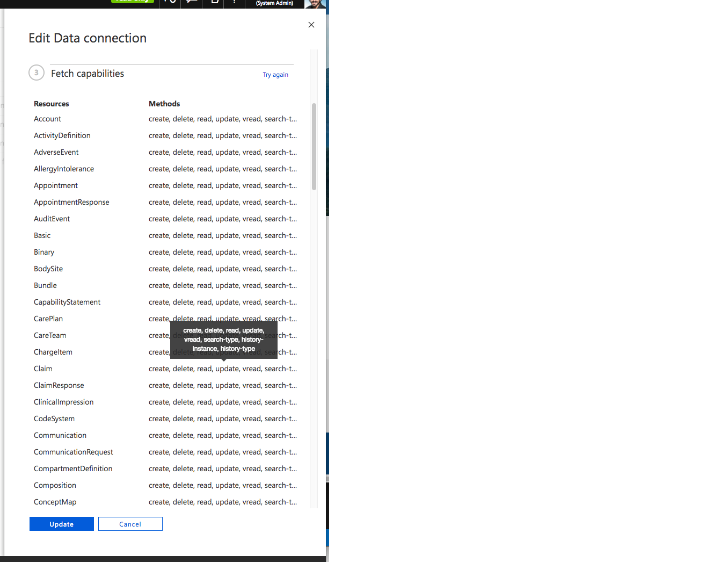This screenshot has height=562, width=728.
Task: Click the System Admin label in header
Action: click(x=274, y=3)
